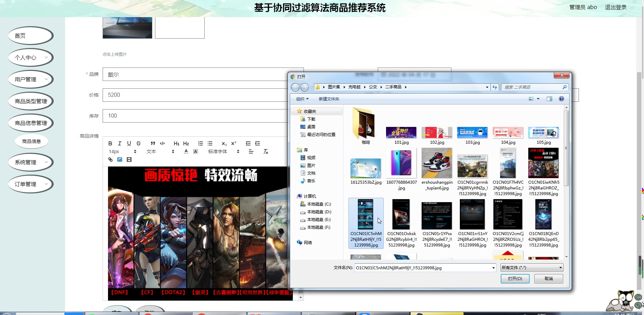This screenshot has width=644, height=315.
Task: Open help in the file dialog
Action: [x=561, y=99]
